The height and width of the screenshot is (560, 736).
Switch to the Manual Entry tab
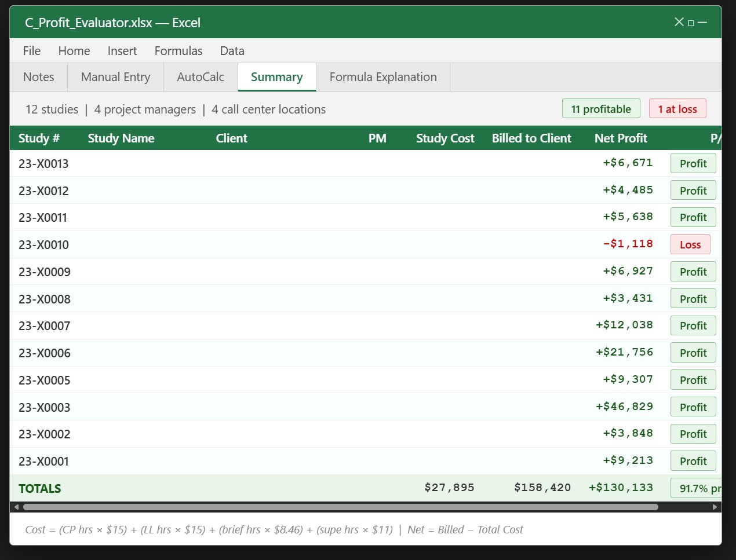tap(116, 77)
